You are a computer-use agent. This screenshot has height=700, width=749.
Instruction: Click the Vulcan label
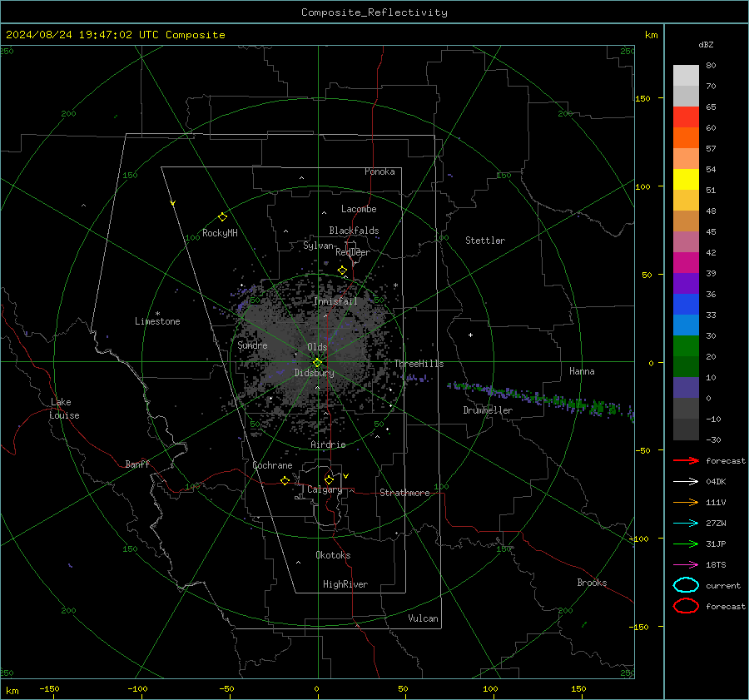(x=423, y=618)
